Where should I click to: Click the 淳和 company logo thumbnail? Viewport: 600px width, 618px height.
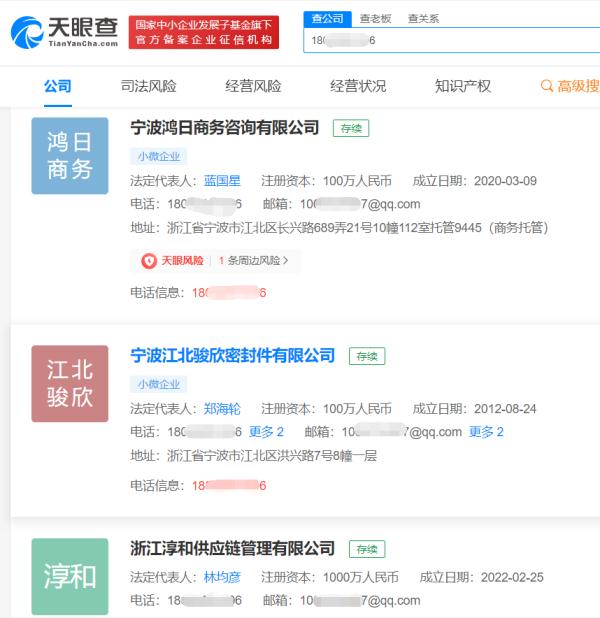pyautogui.click(x=70, y=576)
